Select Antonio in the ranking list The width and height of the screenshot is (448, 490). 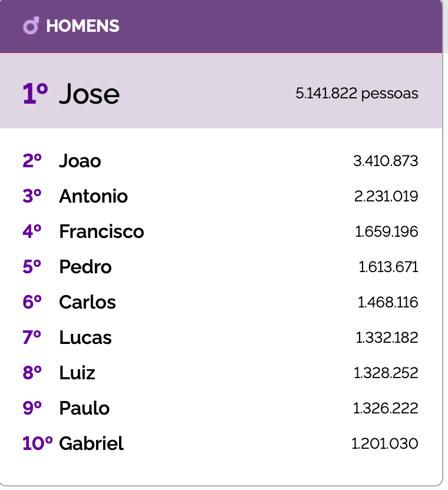(x=93, y=196)
